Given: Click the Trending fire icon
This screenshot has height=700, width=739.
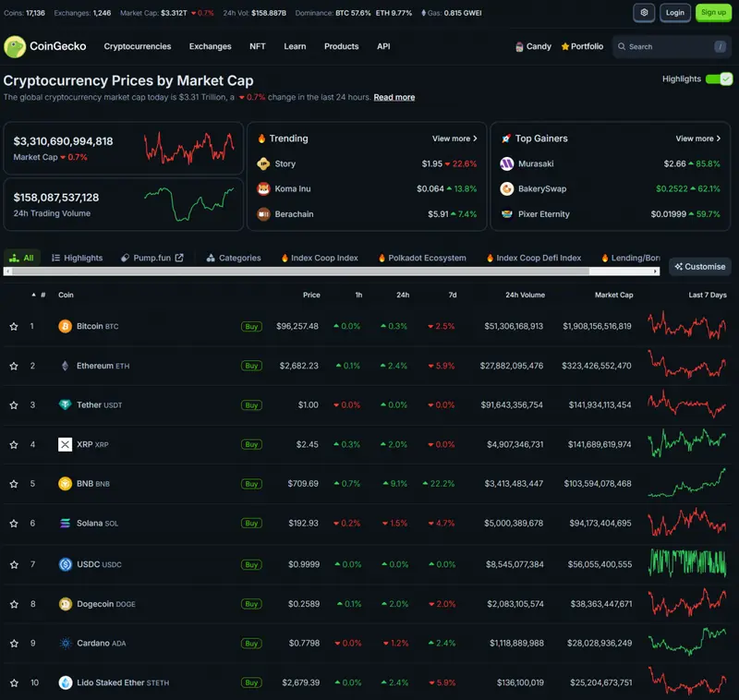Looking at the screenshot, I should point(261,139).
